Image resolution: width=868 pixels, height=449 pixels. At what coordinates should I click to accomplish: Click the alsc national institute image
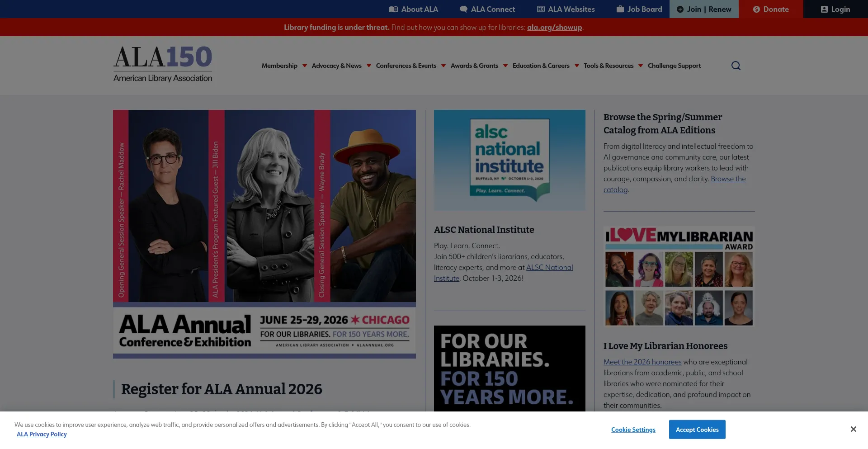[x=509, y=160]
